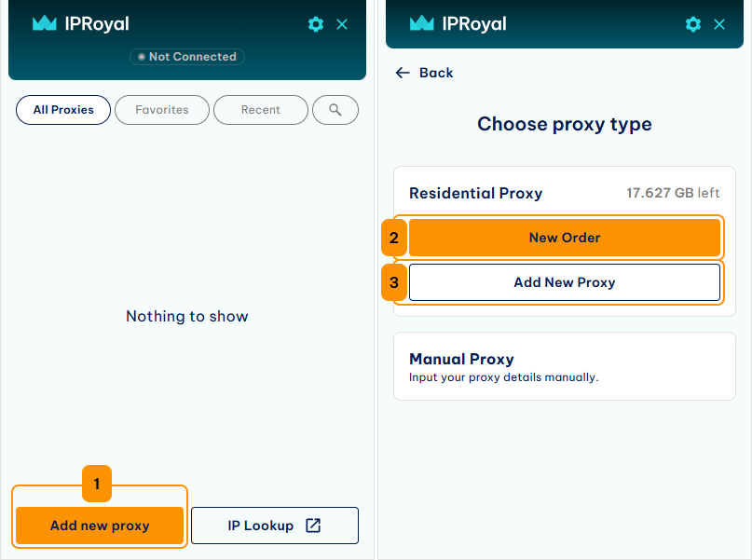Open settings gear in left panel header
The image size is (752, 560).
[316, 24]
